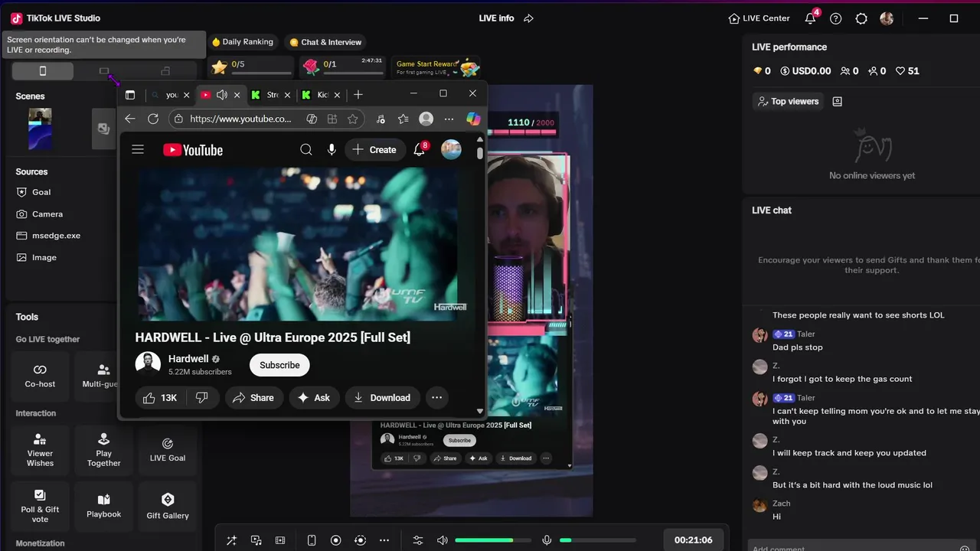Refresh the YouTube page in Edge

tap(153, 119)
